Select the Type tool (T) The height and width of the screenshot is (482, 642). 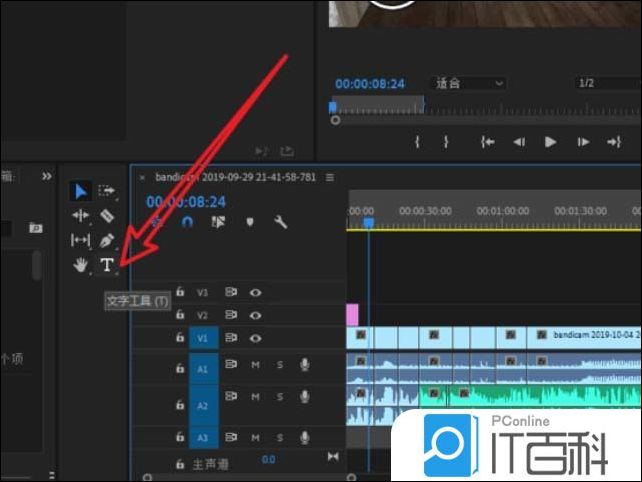click(x=107, y=265)
